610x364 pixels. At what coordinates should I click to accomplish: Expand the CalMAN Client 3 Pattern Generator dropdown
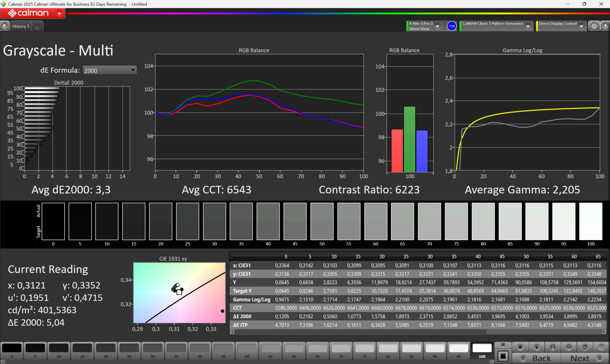coord(528,26)
